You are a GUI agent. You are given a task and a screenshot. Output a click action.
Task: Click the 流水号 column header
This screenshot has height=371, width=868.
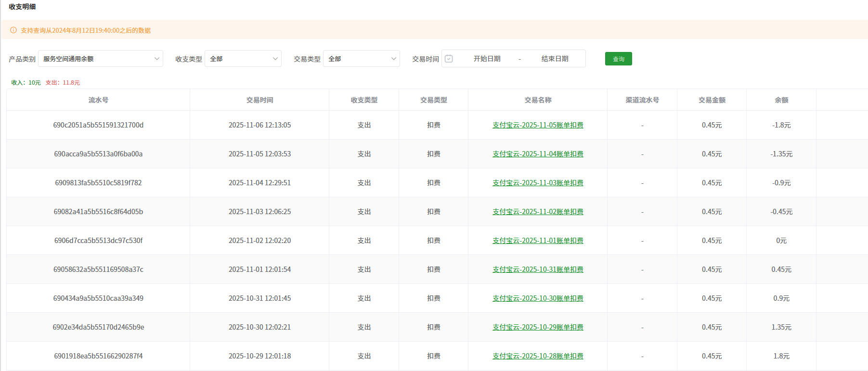point(98,100)
